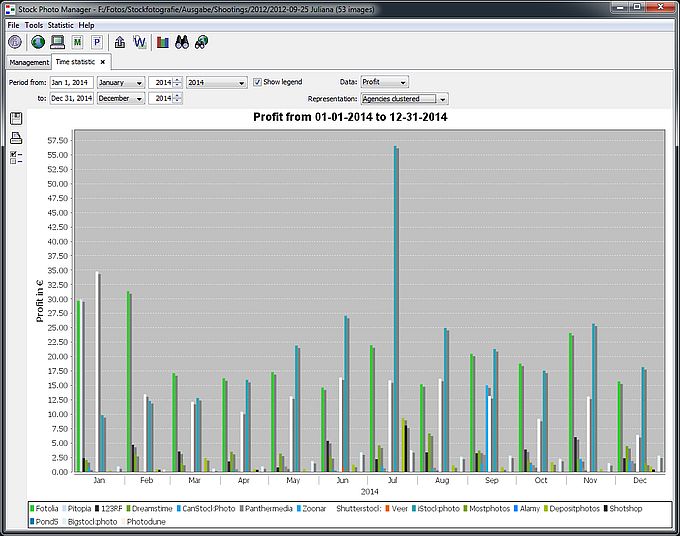
Task: Click the binoculars search icon
Action: 182,42
